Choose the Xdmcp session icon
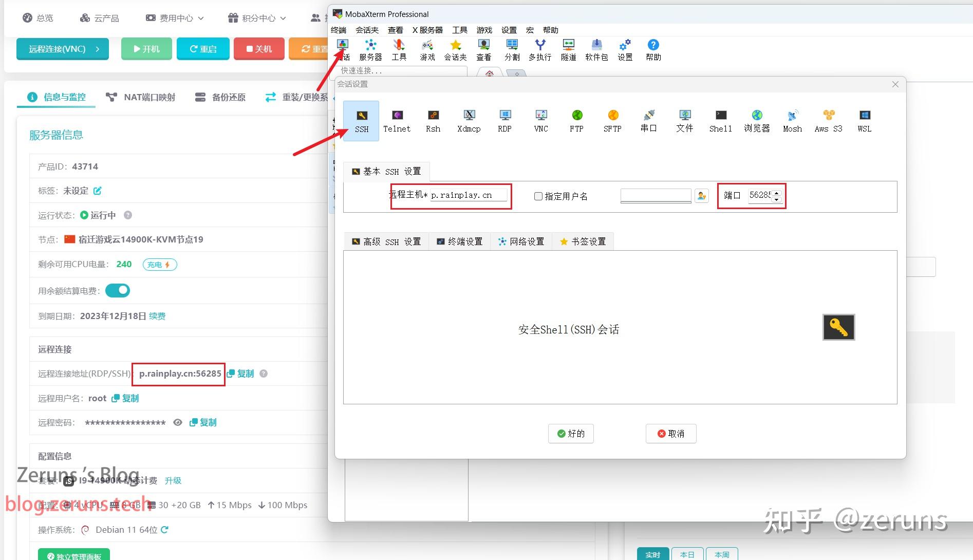 click(469, 121)
